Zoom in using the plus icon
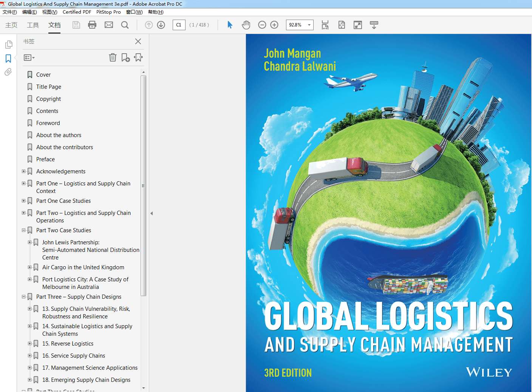The height and width of the screenshot is (392, 532). [274, 25]
